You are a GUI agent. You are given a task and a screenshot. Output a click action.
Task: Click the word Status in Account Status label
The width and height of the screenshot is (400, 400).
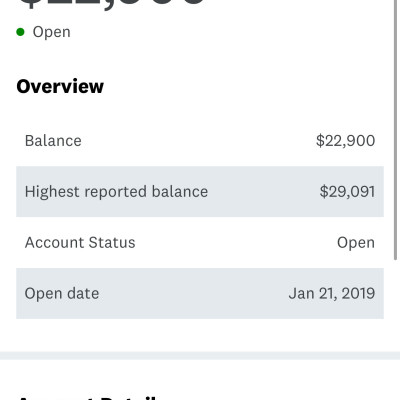[112, 242]
